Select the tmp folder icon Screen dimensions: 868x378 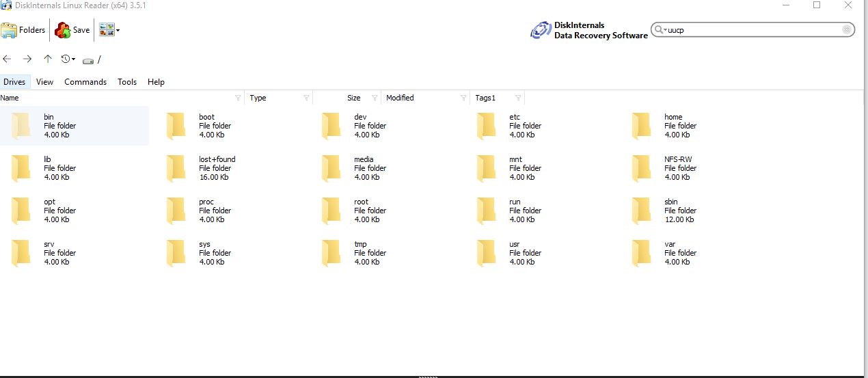pos(331,253)
